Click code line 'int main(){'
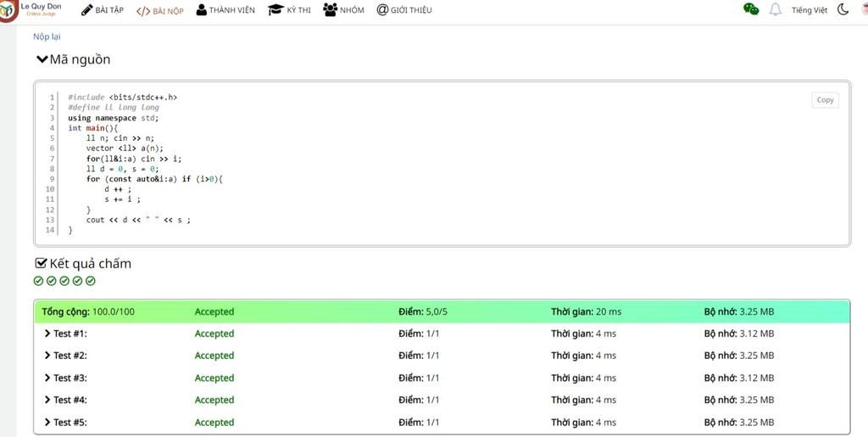The width and height of the screenshot is (868, 437). [x=93, y=128]
